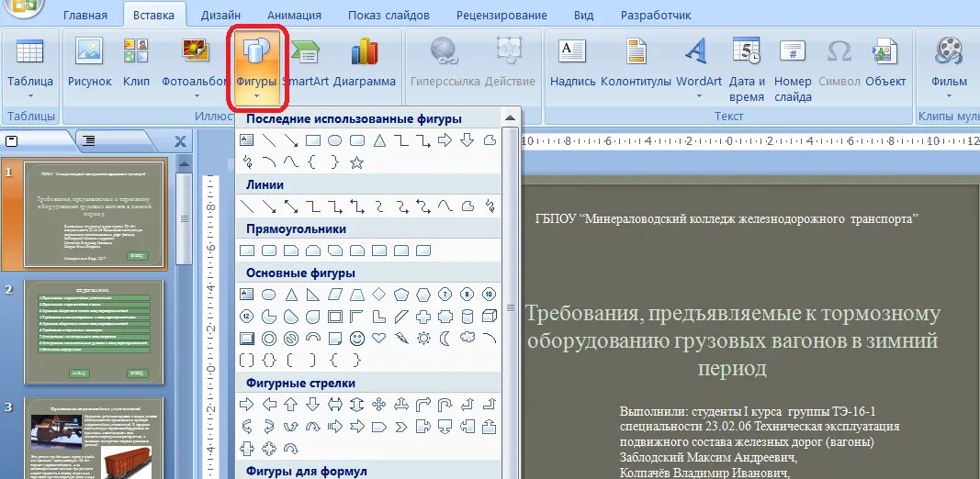
Task: Pick the Decagon shape labeled 10
Action: click(x=490, y=295)
